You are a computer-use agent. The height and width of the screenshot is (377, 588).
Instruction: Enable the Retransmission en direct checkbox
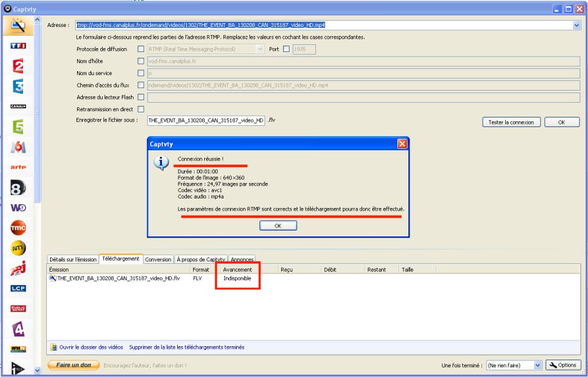pos(141,109)
